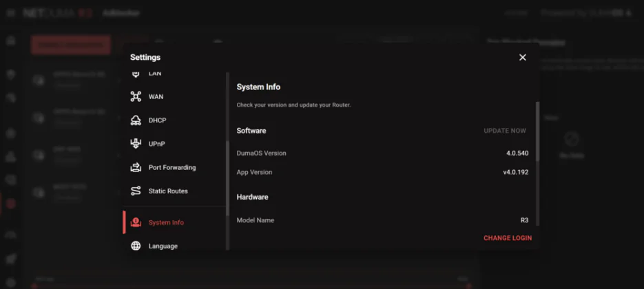The height and width of the screenshot is (289, 644).
Task: Select the DumaOS Version label
Action: click(261, 153)
